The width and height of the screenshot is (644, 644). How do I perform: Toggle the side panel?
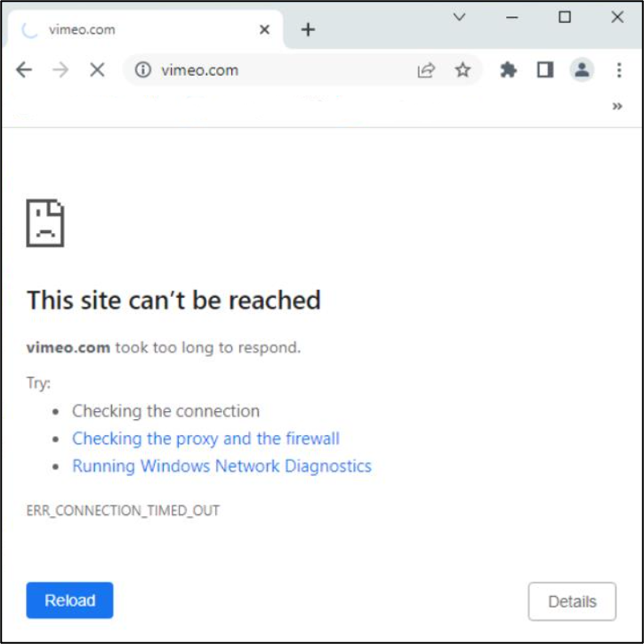pos(545,70)
